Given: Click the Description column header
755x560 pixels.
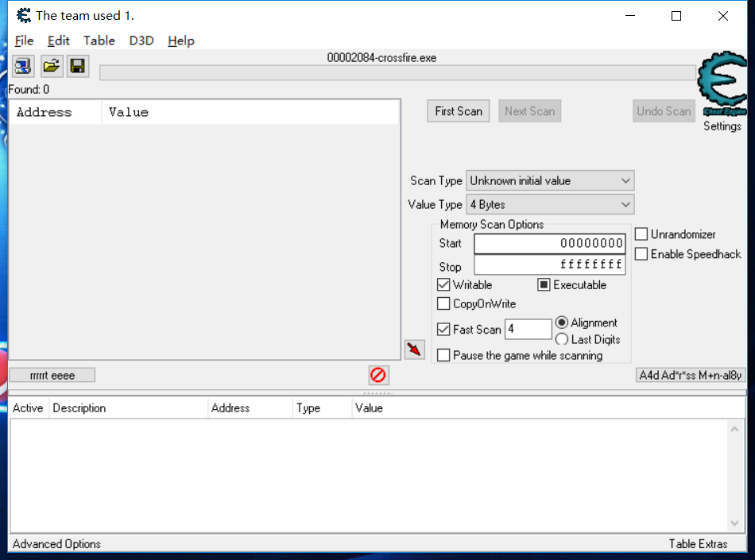Looking at the screenshot, I should (x=128, y=408).
